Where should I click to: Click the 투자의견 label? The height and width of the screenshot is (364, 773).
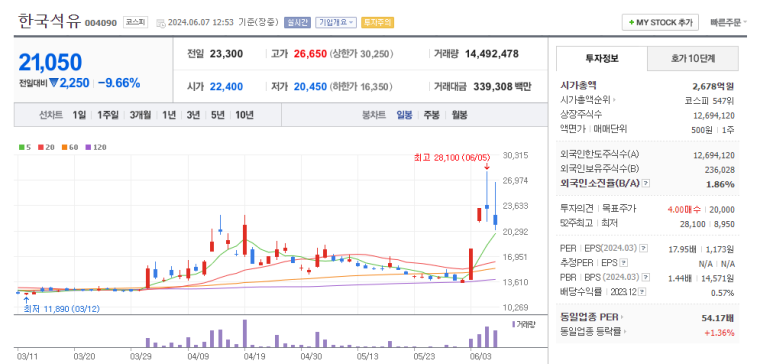click(577, 208)
